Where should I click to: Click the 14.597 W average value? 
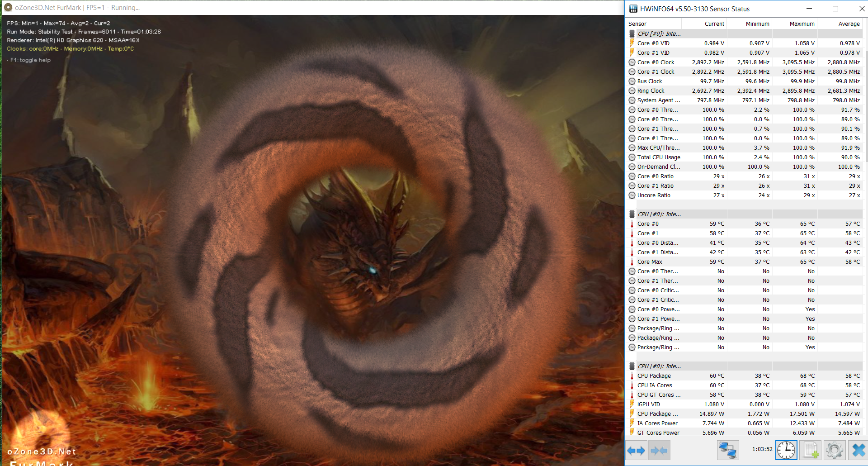[x=847, y=414]
